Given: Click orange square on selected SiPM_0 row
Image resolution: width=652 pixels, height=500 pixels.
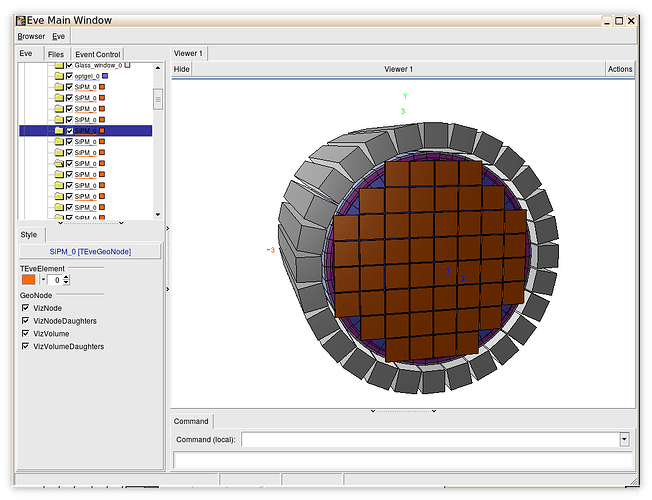Looking at the screenshot, I should (102, 131).
